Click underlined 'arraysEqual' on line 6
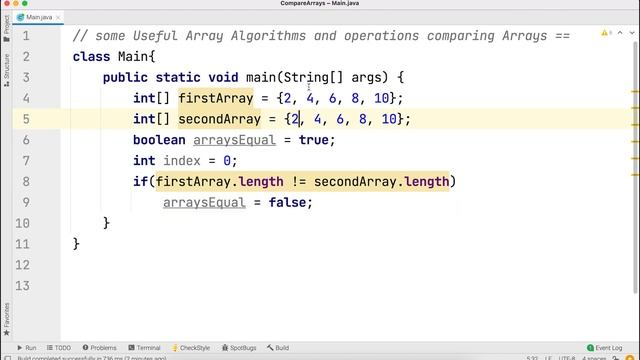Image resolution: width=640 pixels, height=360 pixels. pyautogui.click(x=234, y=140)
